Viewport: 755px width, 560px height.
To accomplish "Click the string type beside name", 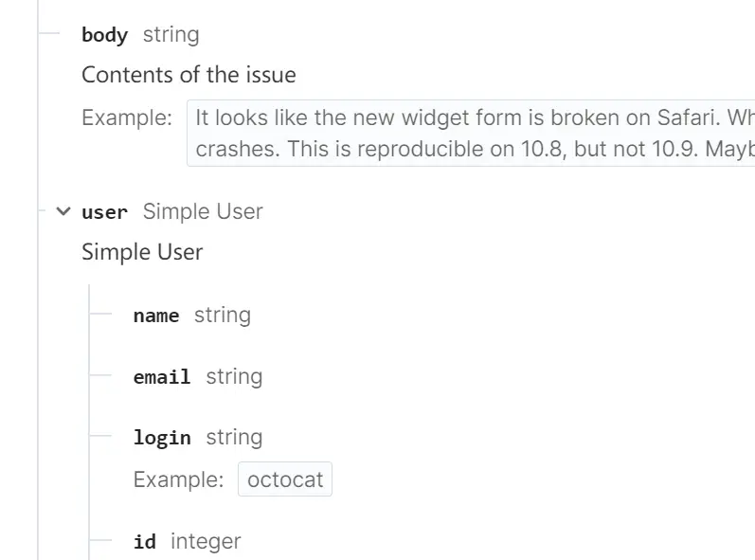I will point(223,316).
